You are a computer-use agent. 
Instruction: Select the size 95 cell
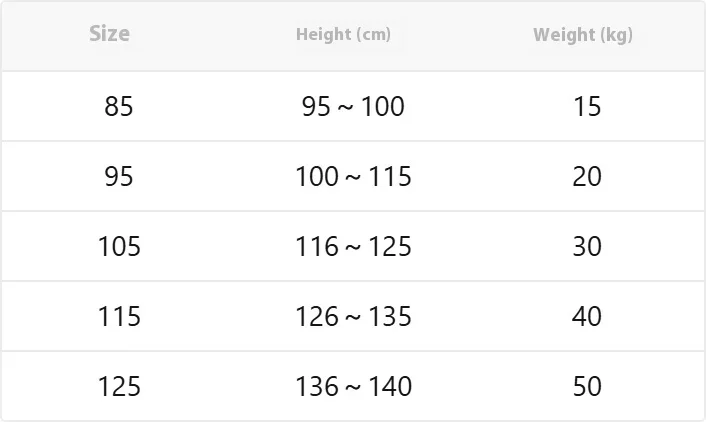pos(119,176)
